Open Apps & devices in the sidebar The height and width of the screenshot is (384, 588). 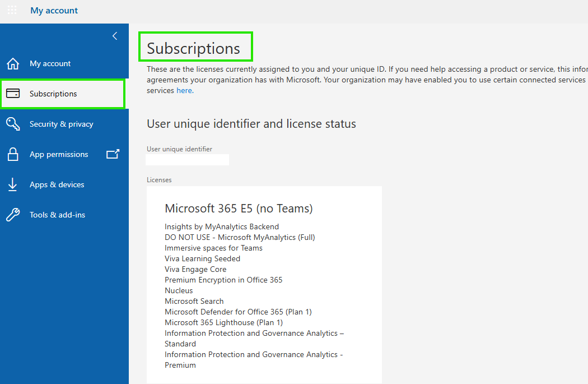coord(64,184)
